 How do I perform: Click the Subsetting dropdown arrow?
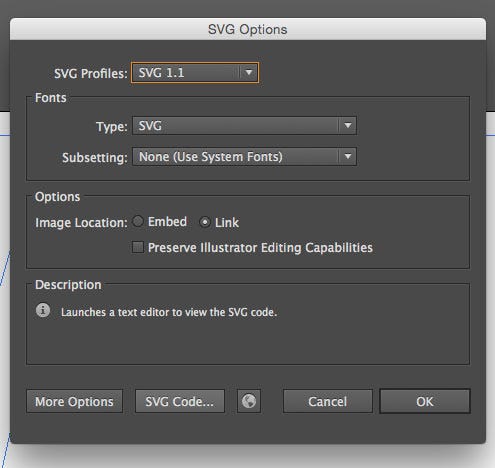348,156
